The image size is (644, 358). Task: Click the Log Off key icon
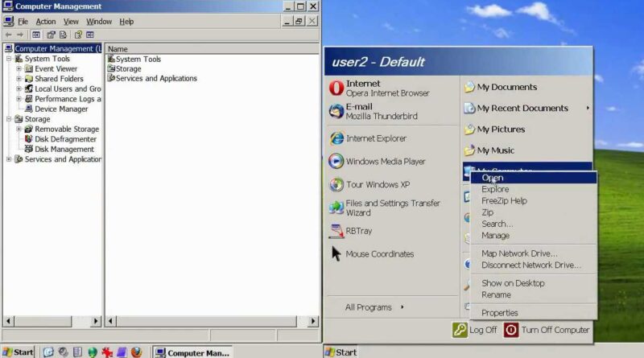point(460,330)
